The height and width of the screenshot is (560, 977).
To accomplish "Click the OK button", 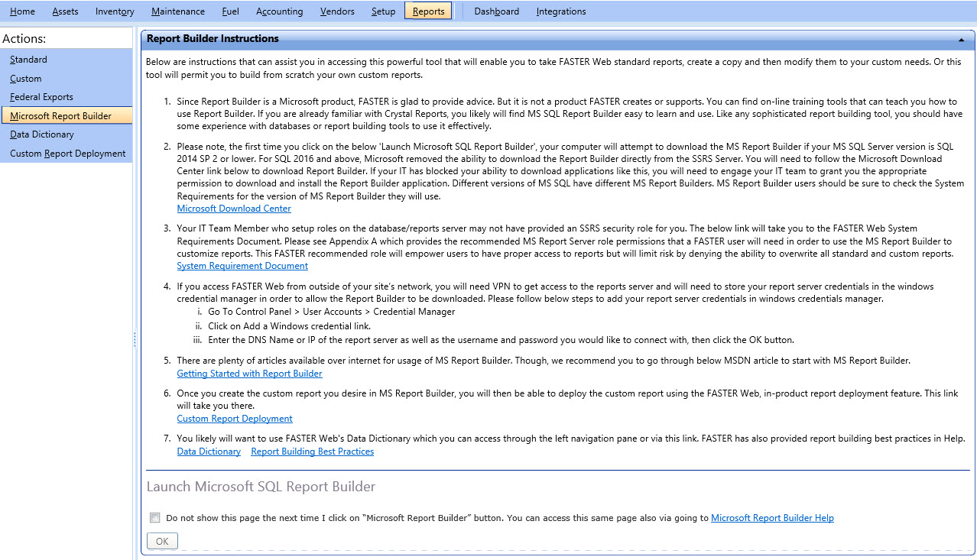I will (x=162, y=541).
